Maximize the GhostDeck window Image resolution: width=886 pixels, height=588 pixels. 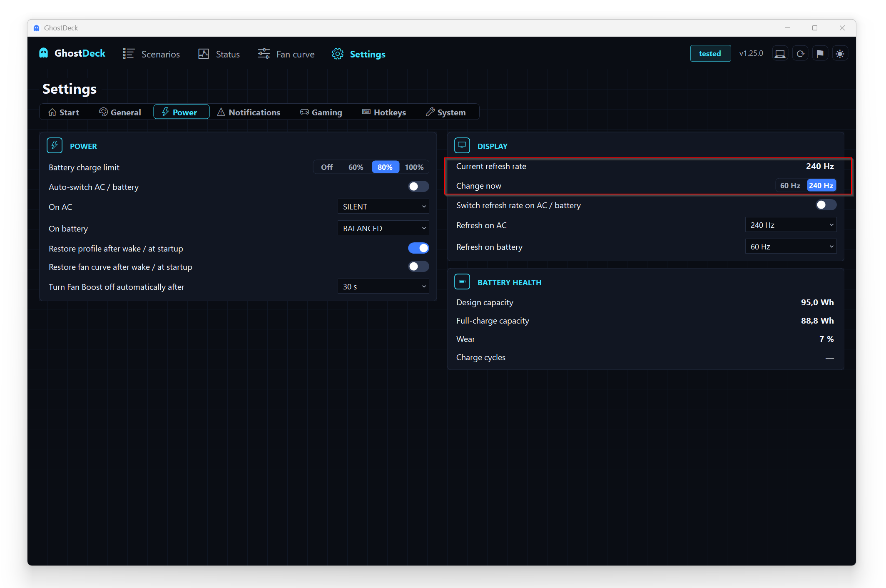[815, 28]
